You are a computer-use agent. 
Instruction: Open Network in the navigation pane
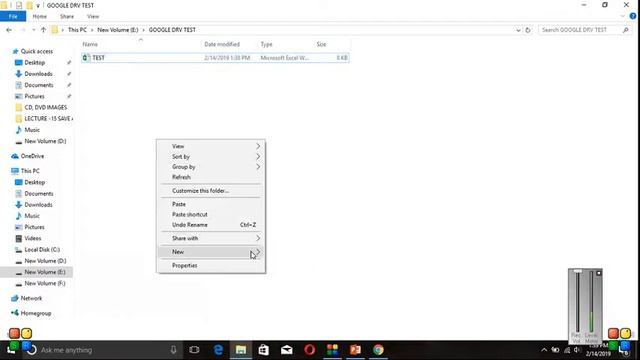point(31,298)
